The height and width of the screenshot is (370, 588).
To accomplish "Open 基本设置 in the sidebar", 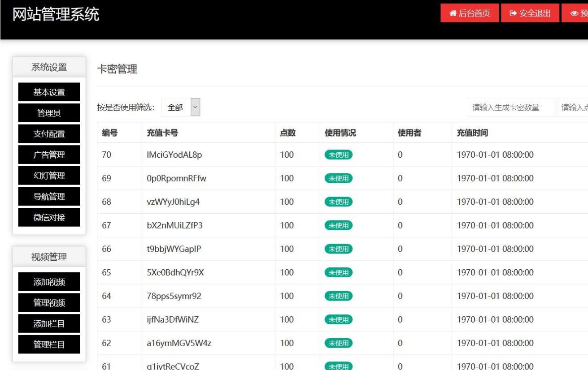I will click(49, 91).
